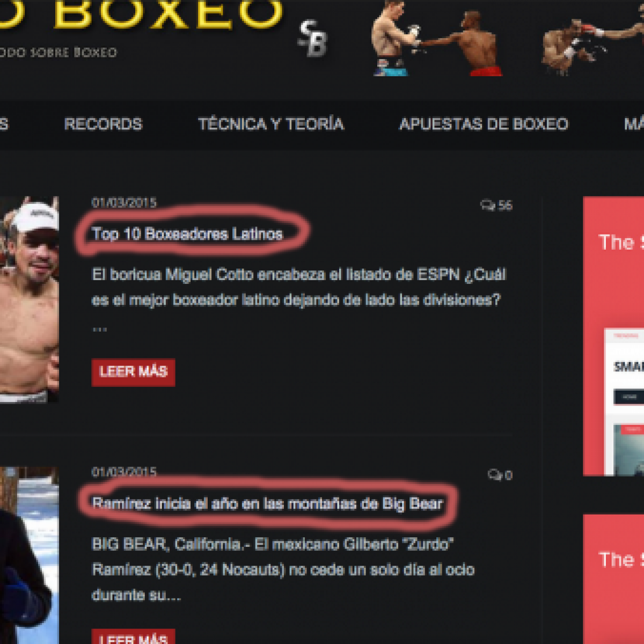644x644 pixels.
Task: Click the shirtless boxer thumbnail with cap
Action: 29,299
